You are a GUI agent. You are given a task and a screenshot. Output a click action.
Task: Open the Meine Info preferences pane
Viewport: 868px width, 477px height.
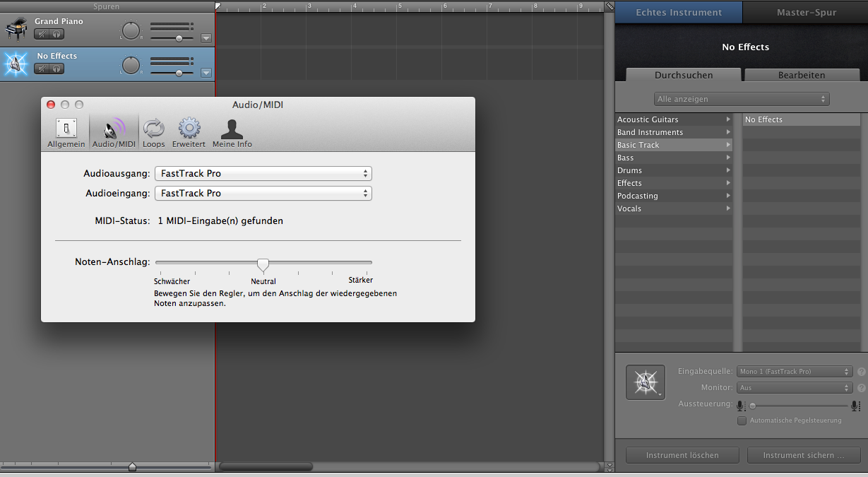click(x=232, y=132)
